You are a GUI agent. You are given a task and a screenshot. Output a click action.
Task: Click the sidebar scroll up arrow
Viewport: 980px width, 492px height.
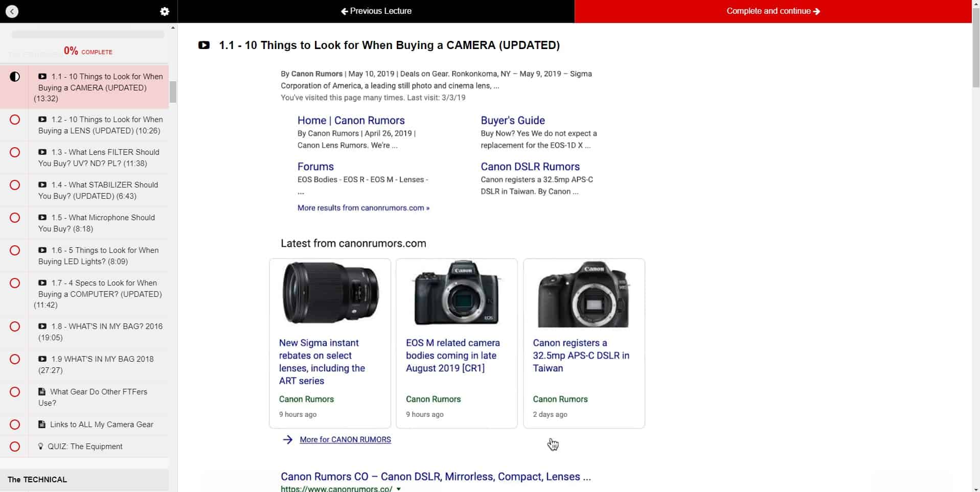pyautogui.click(x=173, y=28)
